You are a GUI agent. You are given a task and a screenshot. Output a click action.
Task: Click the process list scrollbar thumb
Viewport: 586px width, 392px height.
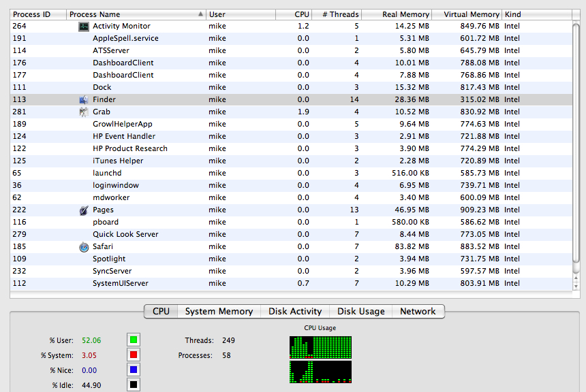576,144
